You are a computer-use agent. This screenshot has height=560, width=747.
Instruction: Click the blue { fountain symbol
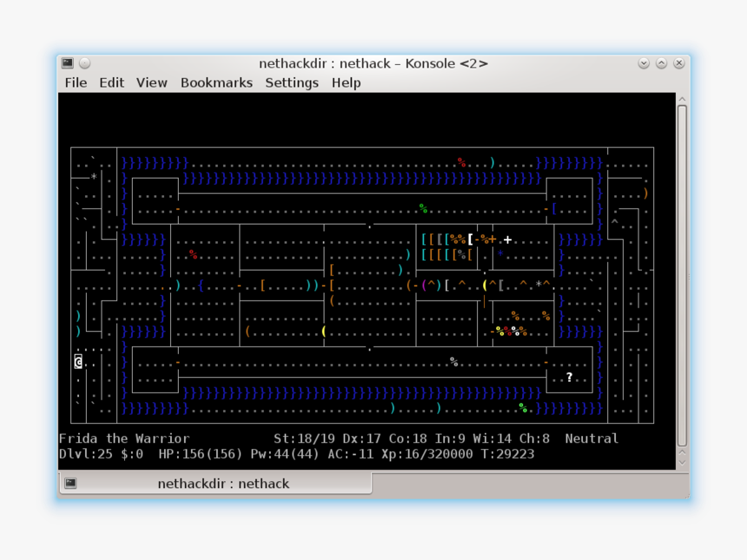[x=201, y=286]
